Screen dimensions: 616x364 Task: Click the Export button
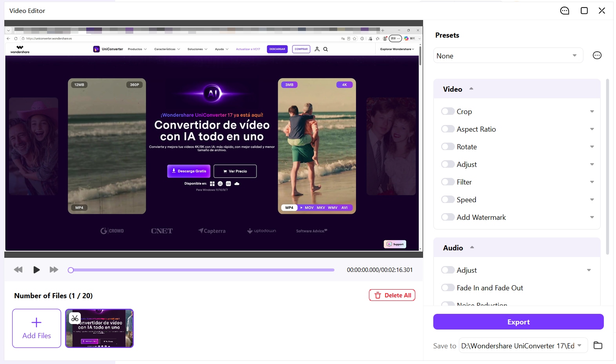pyautogui.click(x=518, y=322)
